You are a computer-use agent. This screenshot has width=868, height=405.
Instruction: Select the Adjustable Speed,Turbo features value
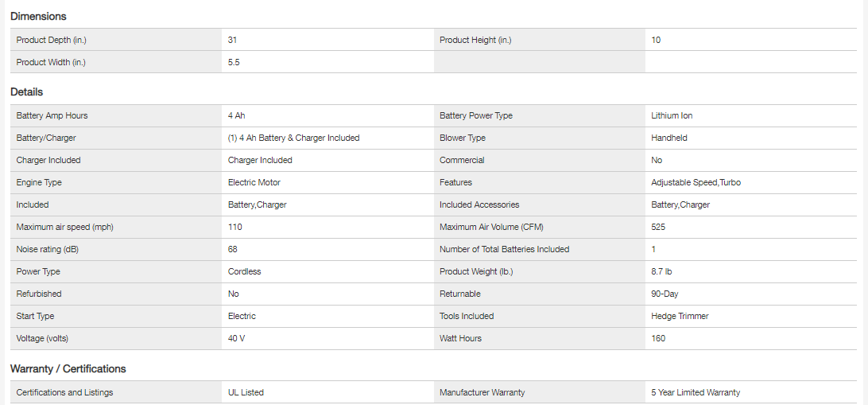click(x=696, y=182)
